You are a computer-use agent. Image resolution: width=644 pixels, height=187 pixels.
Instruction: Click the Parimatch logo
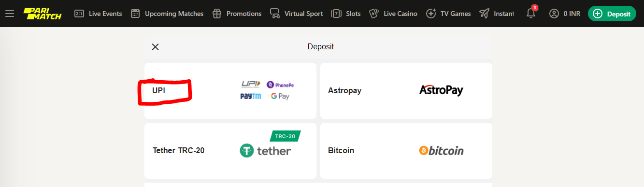[x=43, y=14]
